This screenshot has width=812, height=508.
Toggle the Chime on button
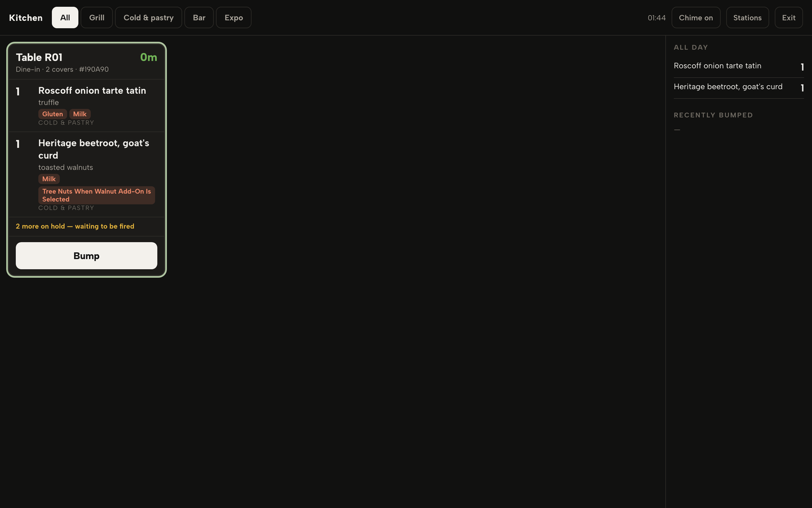pos(696,17)
